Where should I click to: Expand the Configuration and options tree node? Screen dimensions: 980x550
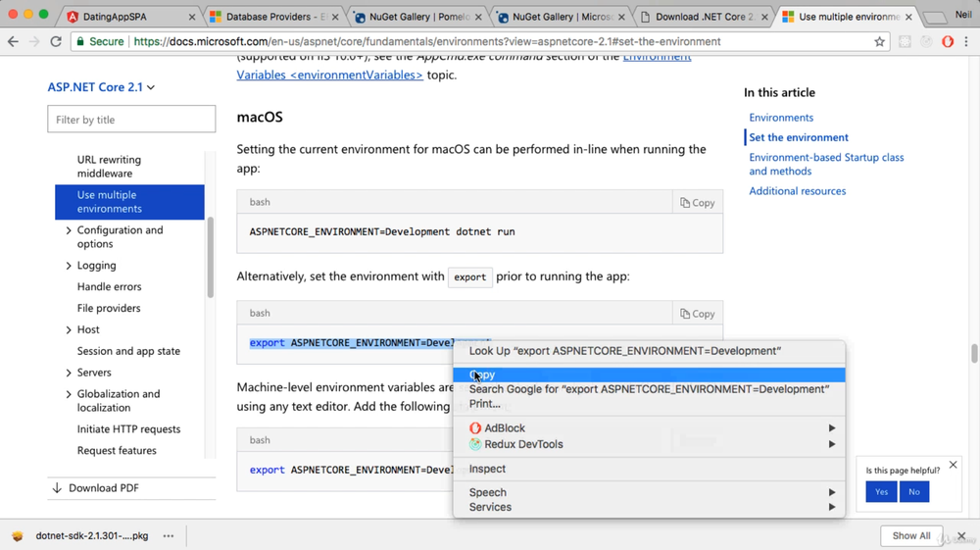point(69,231)
